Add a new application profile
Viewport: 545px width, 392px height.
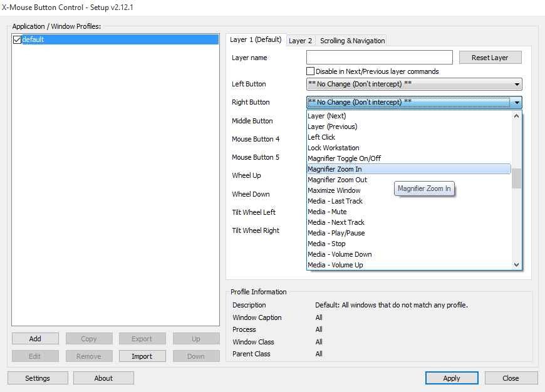click(35, 339)
